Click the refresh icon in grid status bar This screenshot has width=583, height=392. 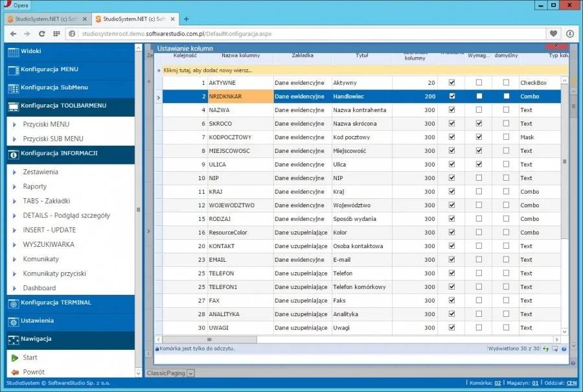coord(546,349)
